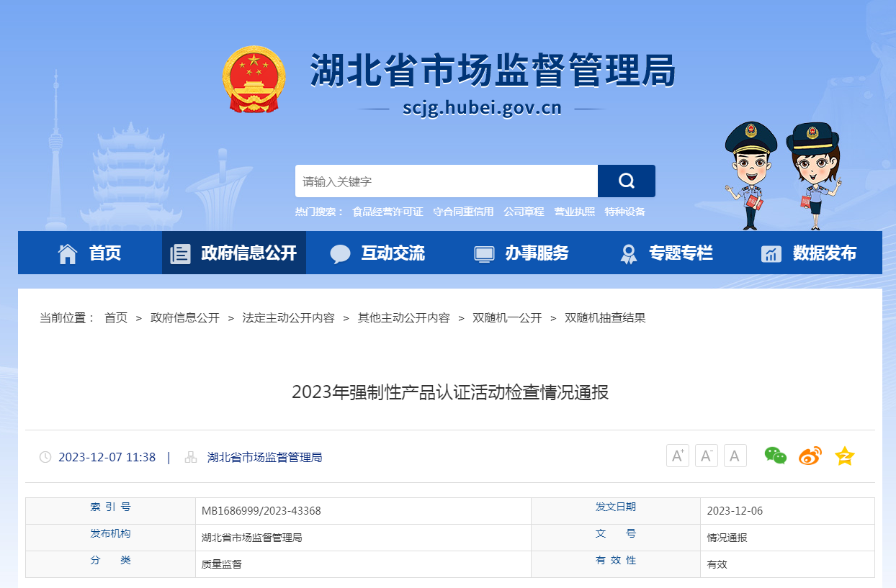Click hot search link 特种设备

click(624, 212)
